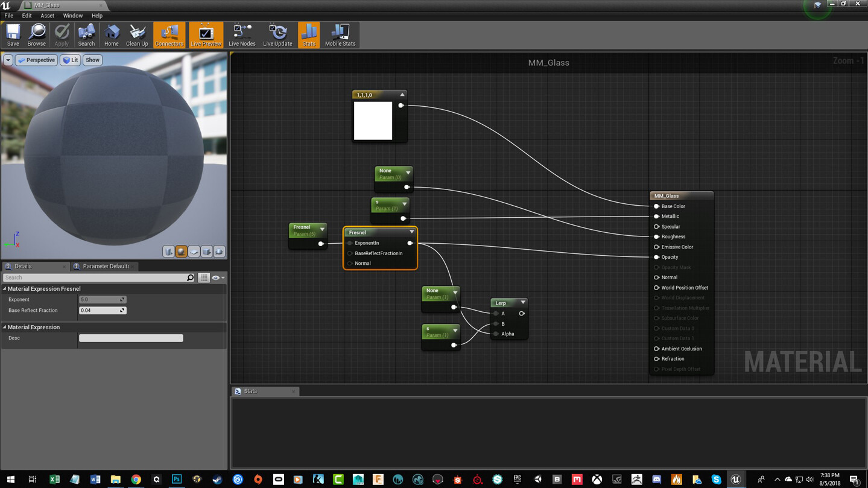Viewport: 868px width, 488px height.
Task: Select the Opacity input pin
Action: point(656,257)
